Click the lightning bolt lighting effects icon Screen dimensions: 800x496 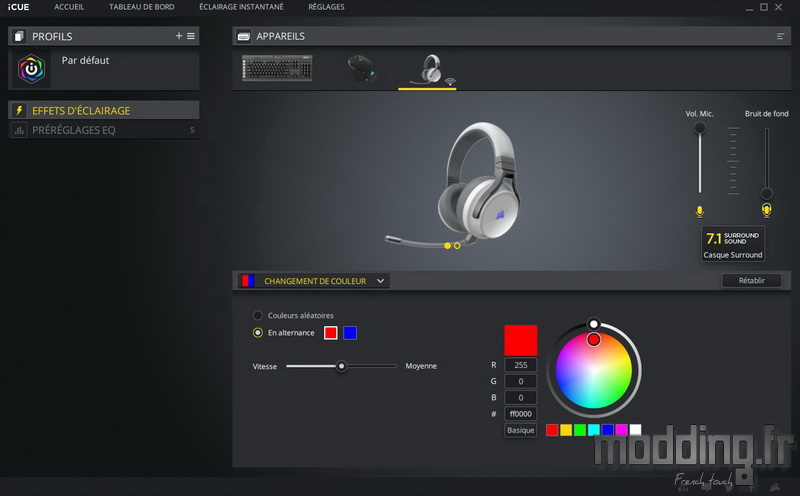tap(19, 110)
